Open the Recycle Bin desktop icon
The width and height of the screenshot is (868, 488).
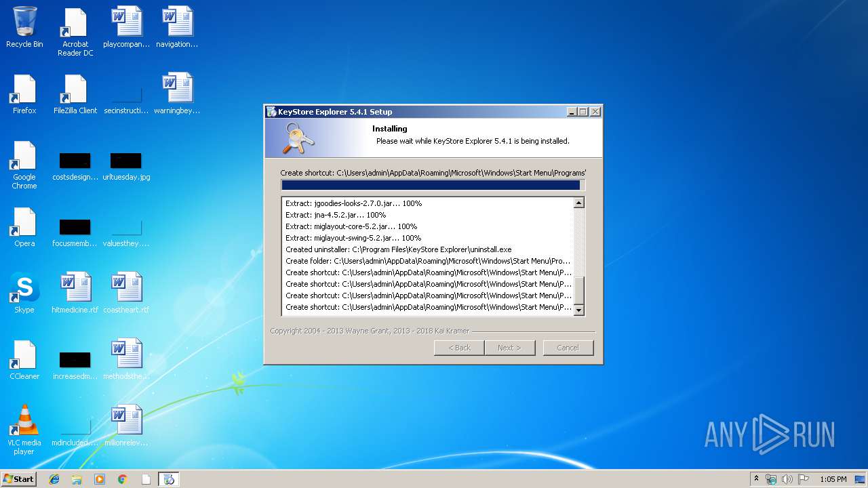coord(24,27)
